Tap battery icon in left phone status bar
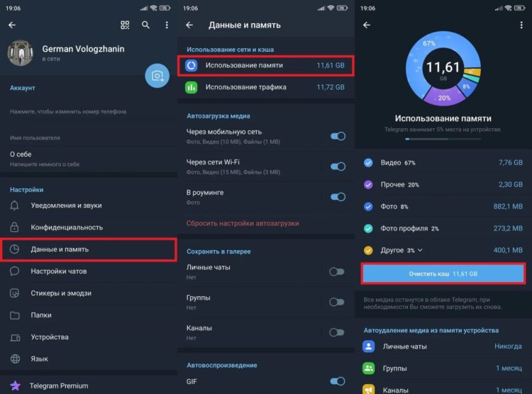 165,8
